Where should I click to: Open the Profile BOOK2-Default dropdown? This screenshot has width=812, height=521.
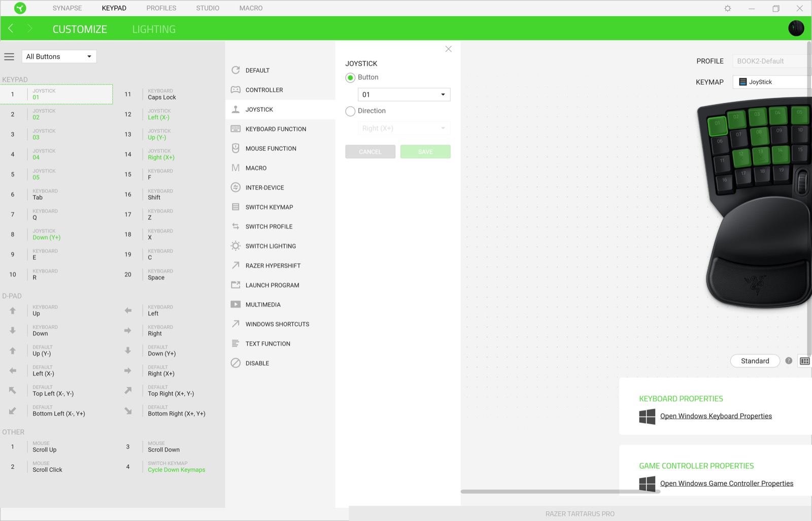tap(772, 61)
